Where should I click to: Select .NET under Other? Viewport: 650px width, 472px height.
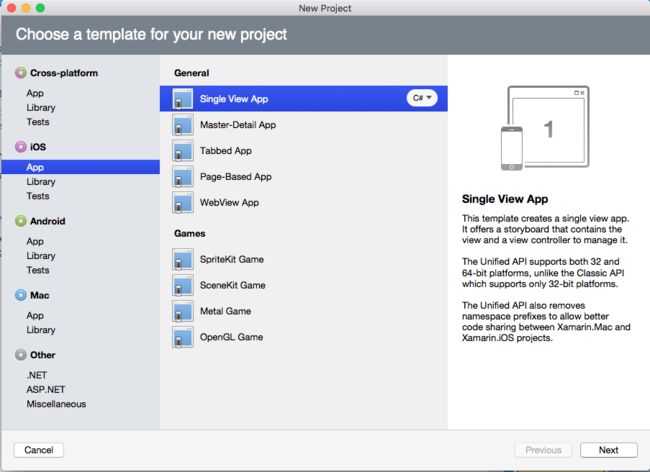[36, 375]
